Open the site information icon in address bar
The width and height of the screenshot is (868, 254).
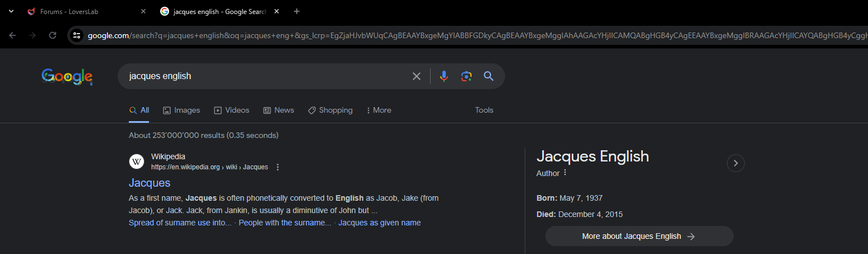(x=77, y=35)
